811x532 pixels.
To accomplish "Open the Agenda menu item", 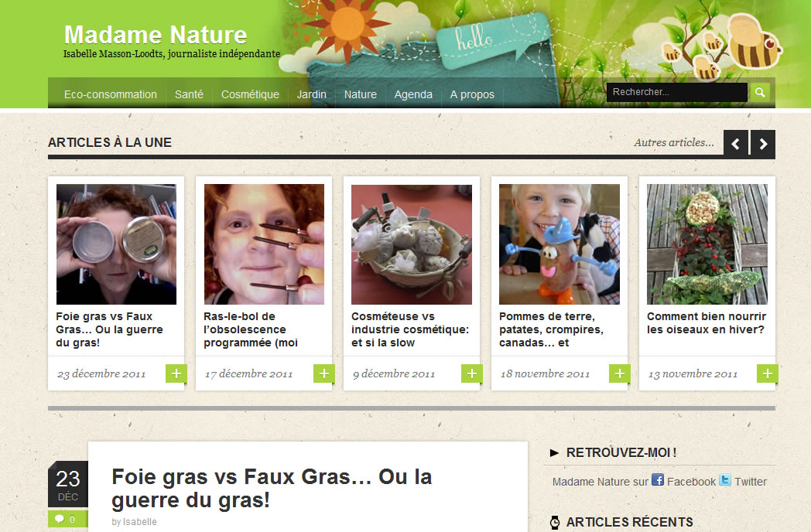I will tap(413, 94).
